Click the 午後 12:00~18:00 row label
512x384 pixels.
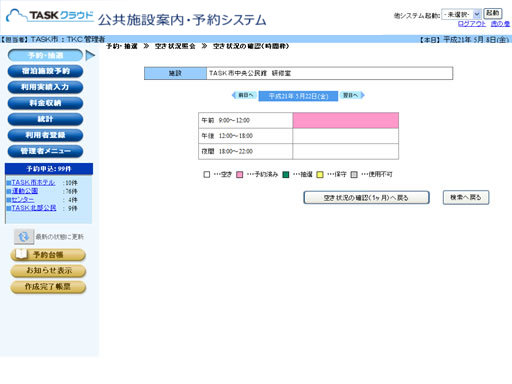(246, 136)
